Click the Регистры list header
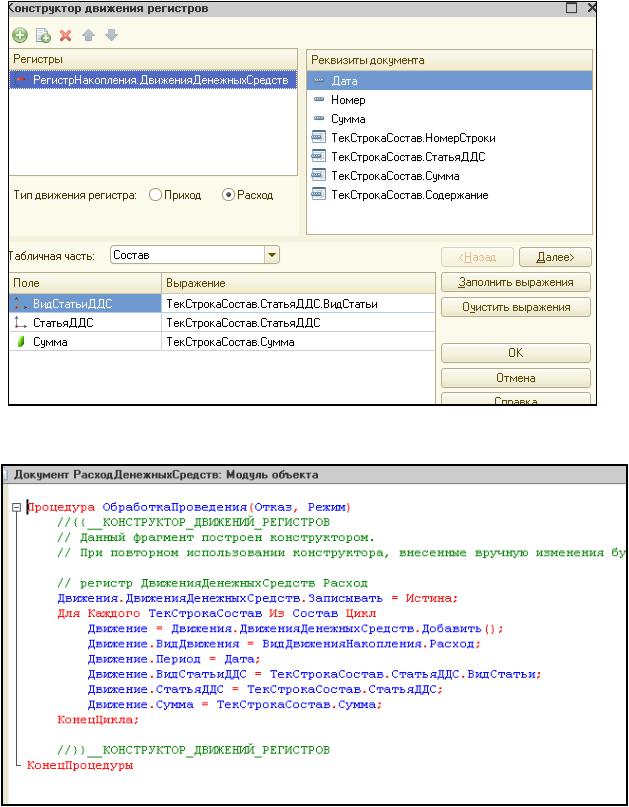629x807 pixels. [x=153, y=59]
